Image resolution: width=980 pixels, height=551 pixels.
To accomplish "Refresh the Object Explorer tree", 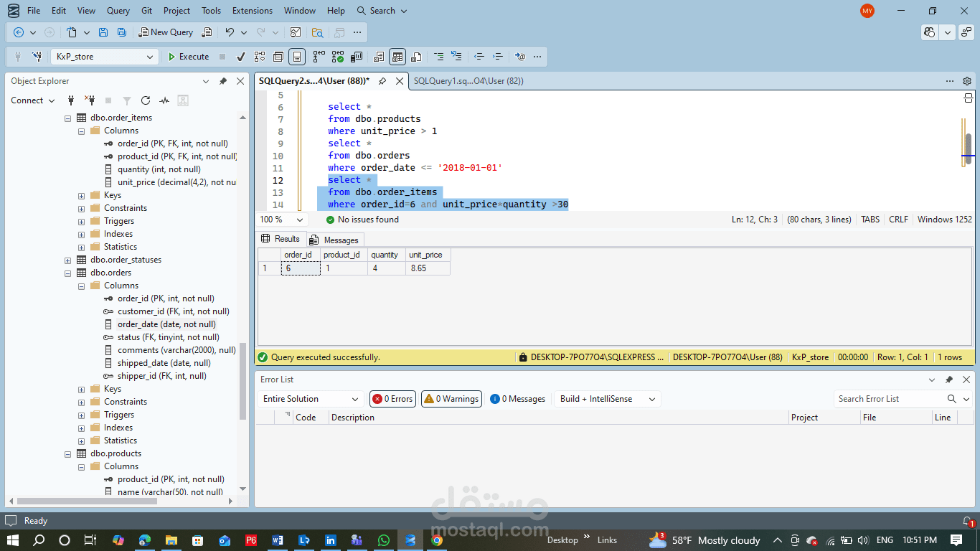I will click(146, 100).
